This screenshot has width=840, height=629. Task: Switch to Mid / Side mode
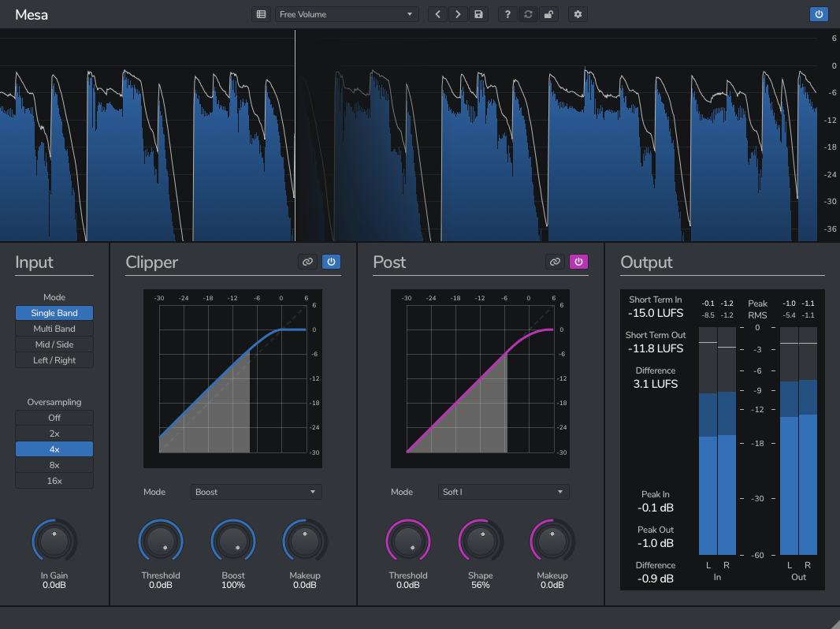[x=54, y=344]
